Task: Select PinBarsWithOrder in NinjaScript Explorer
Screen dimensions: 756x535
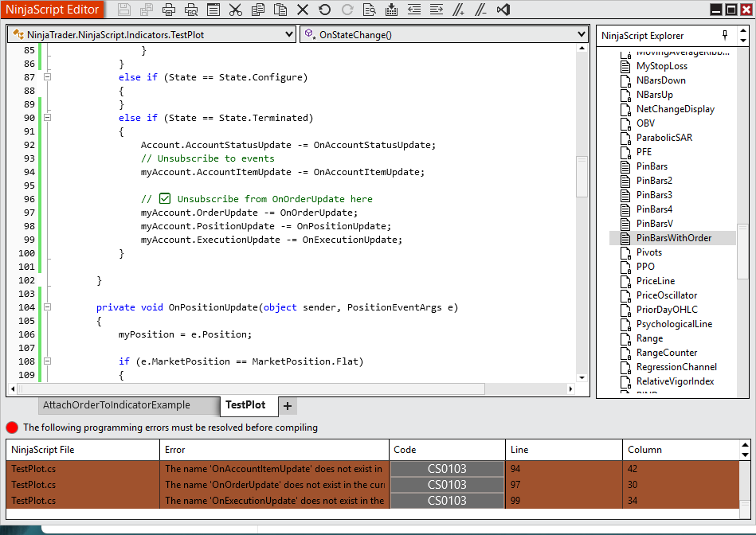Action: [673, 238]
